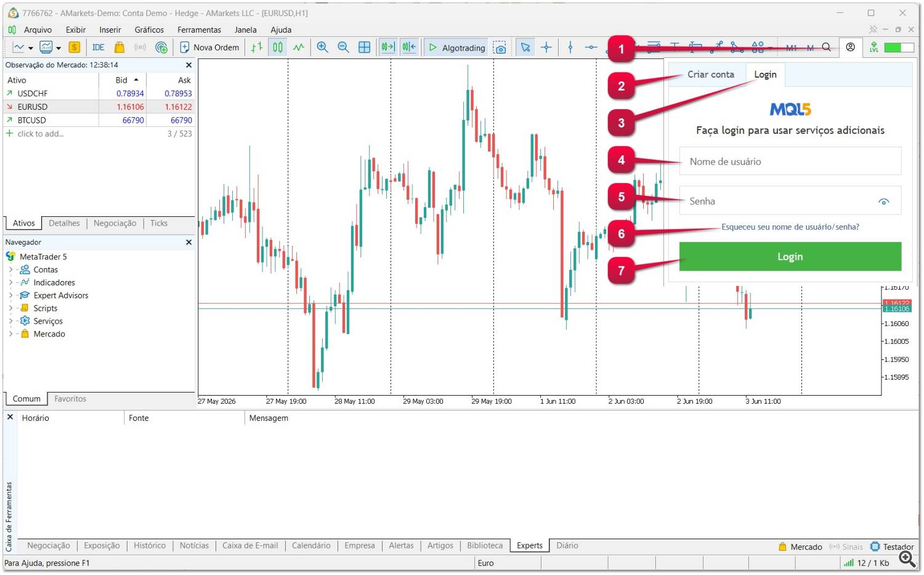Click the '12 / 1 Kb' status entry
Image resolution: width=924 pixels, height=575 pixels.
(867, 563)
